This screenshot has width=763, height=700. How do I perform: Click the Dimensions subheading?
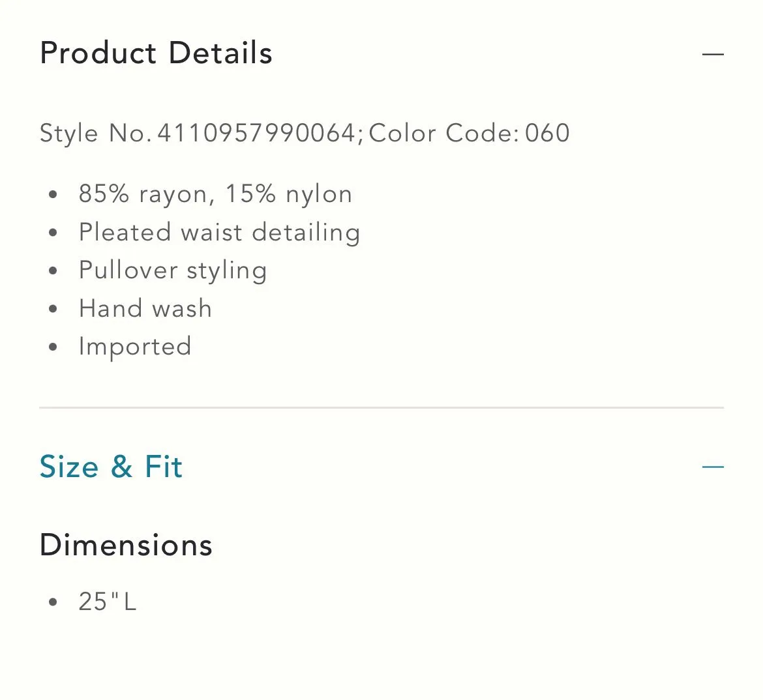tap(126, 545)
